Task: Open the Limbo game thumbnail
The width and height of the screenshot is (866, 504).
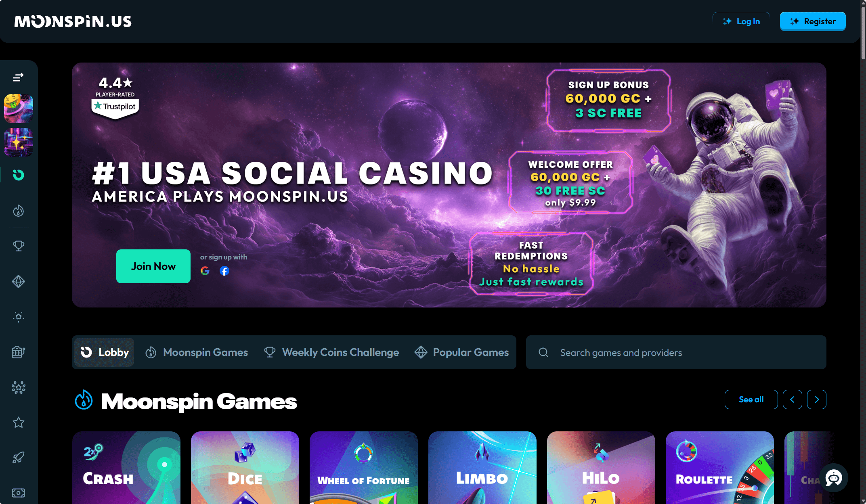Action: [482, 468]
